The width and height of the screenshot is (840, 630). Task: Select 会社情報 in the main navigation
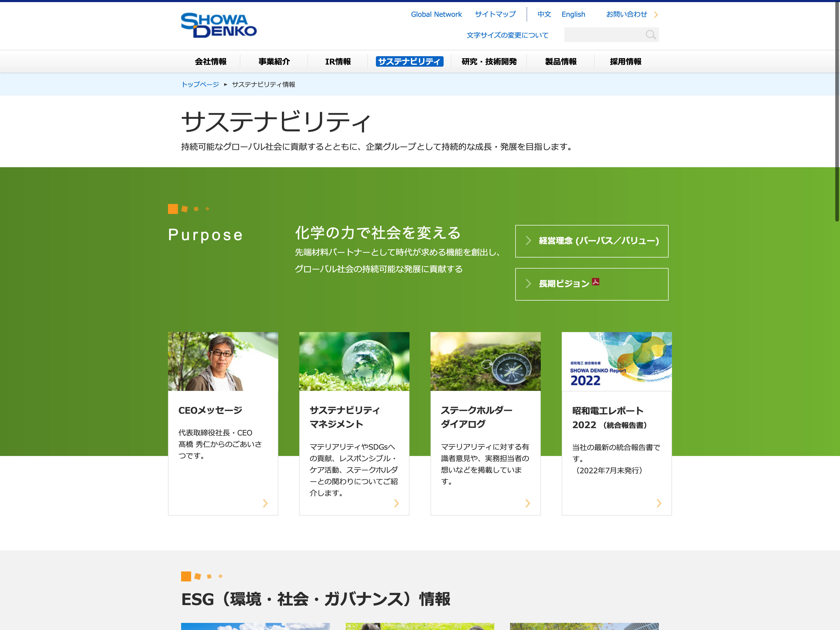210,61
